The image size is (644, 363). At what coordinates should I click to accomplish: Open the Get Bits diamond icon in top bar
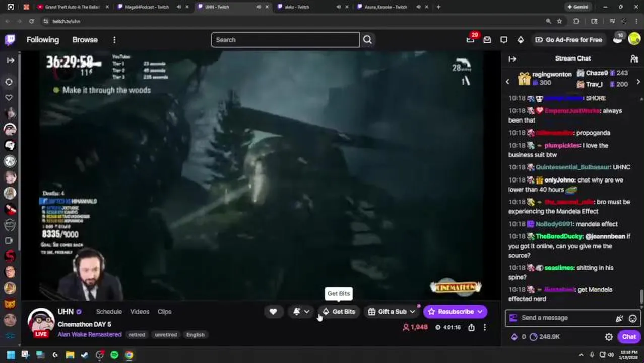coord(521,40)
